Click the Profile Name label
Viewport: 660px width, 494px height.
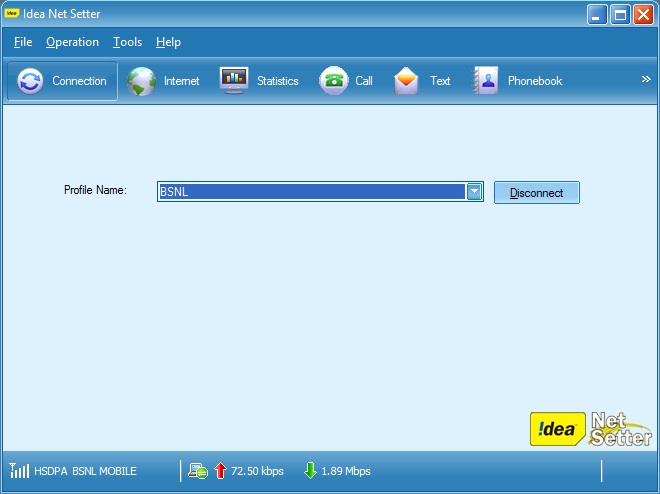pos(95,190)
